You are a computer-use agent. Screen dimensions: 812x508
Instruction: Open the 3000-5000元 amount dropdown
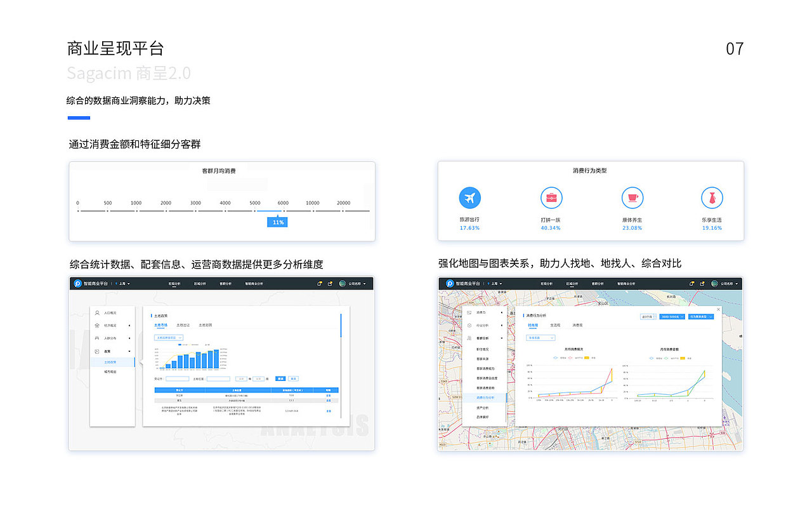[672, 316]
